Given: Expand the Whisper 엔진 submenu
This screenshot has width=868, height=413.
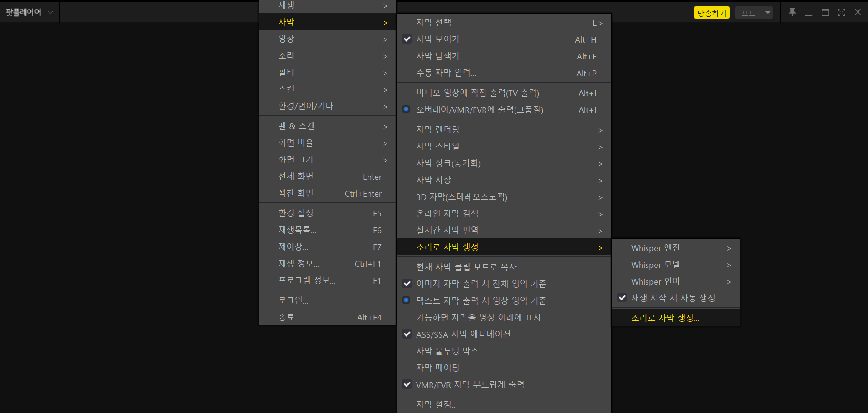Looking at the screenshot, I should pos(655,248).
